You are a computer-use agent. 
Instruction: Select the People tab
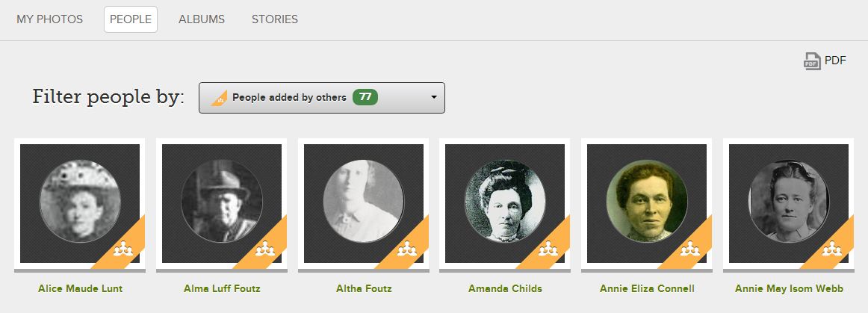131,19
